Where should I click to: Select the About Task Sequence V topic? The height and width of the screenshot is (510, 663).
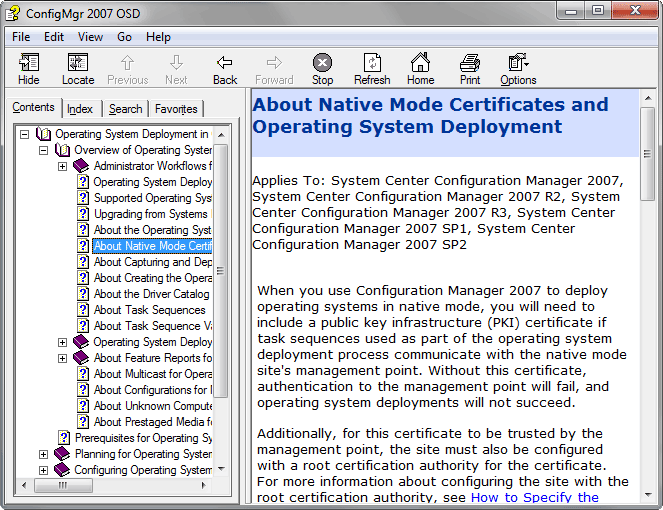(x=152, y=326)
